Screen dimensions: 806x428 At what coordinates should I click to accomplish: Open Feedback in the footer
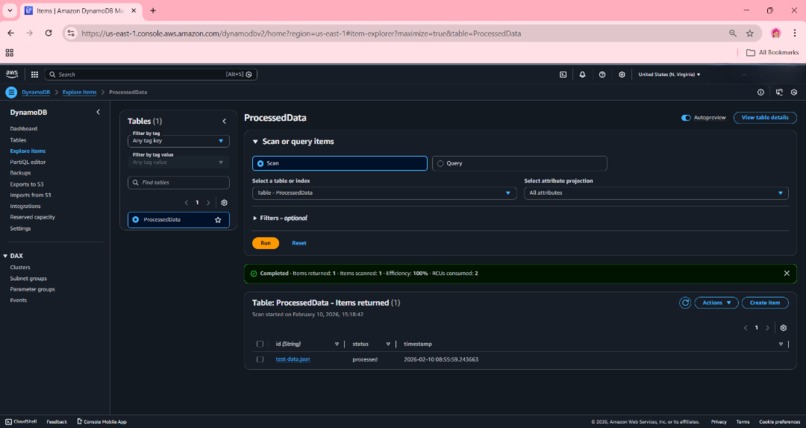click(57, 422)
